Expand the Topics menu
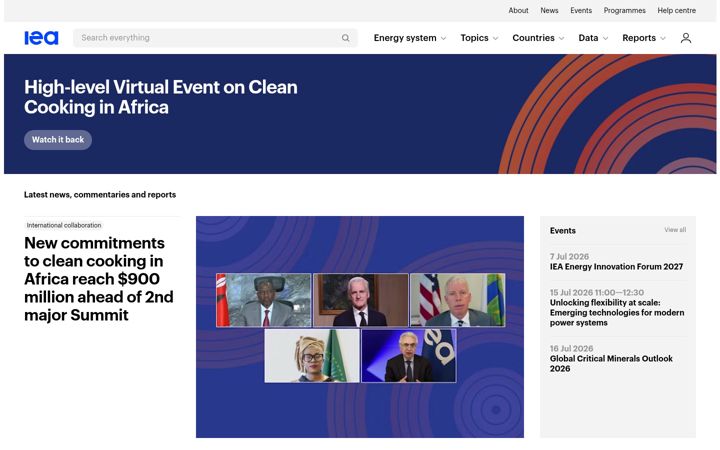This screenshot has height=450, width=720. (x=479, y=38)
